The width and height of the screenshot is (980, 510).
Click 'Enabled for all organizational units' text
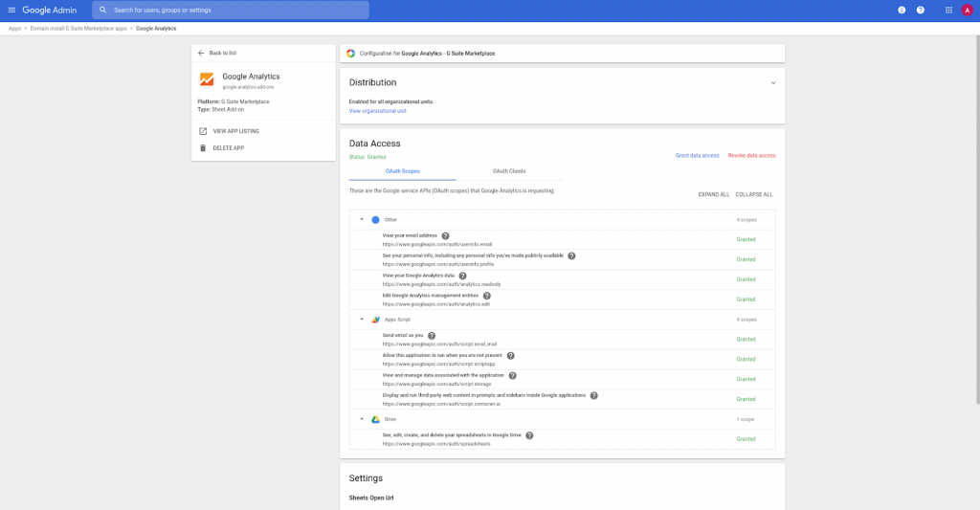coord(391,101)
